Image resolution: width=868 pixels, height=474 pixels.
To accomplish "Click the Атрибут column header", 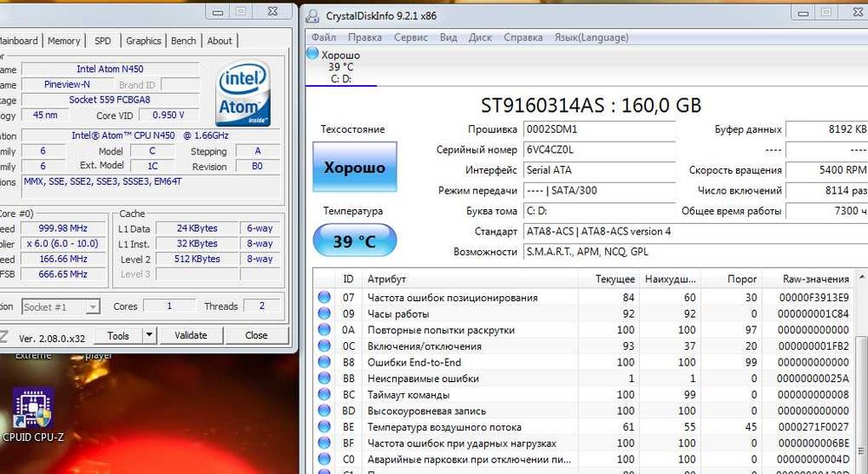I will [470, 279].
